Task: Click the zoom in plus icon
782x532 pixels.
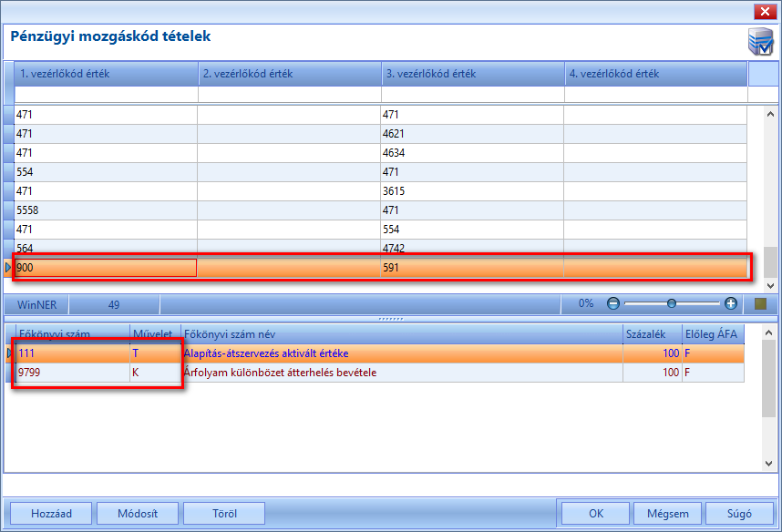Action: point(731,303)
